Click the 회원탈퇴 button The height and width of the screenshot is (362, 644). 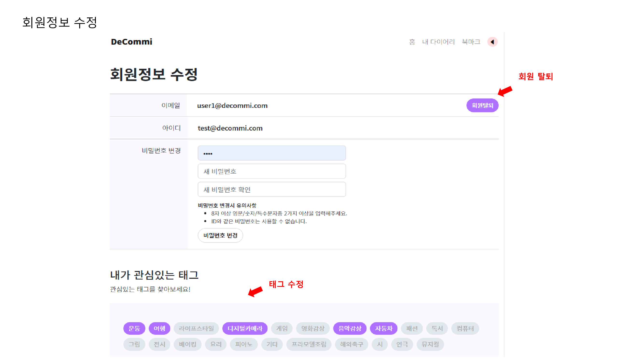[482, 105]
